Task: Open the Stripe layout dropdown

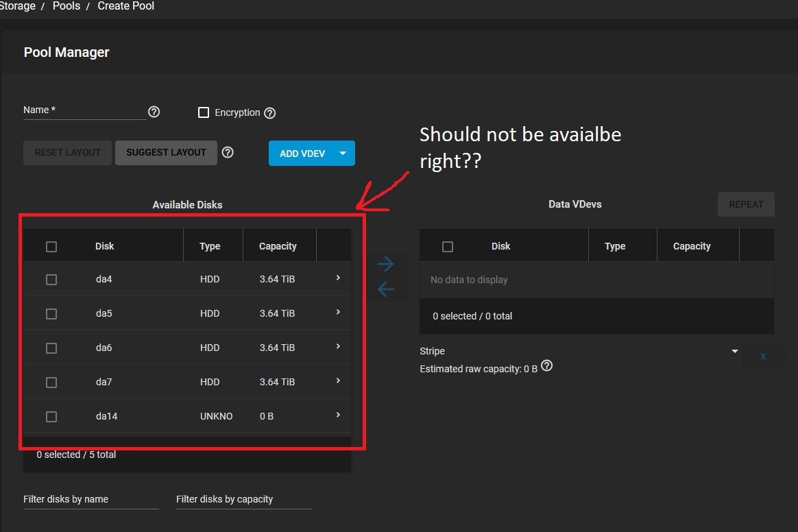Action: point(579,351)
